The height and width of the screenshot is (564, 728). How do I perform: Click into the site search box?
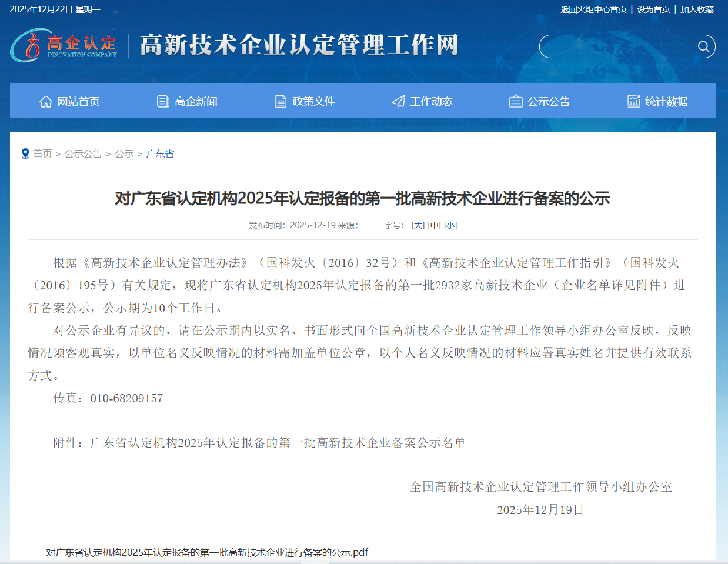(617, 46)
